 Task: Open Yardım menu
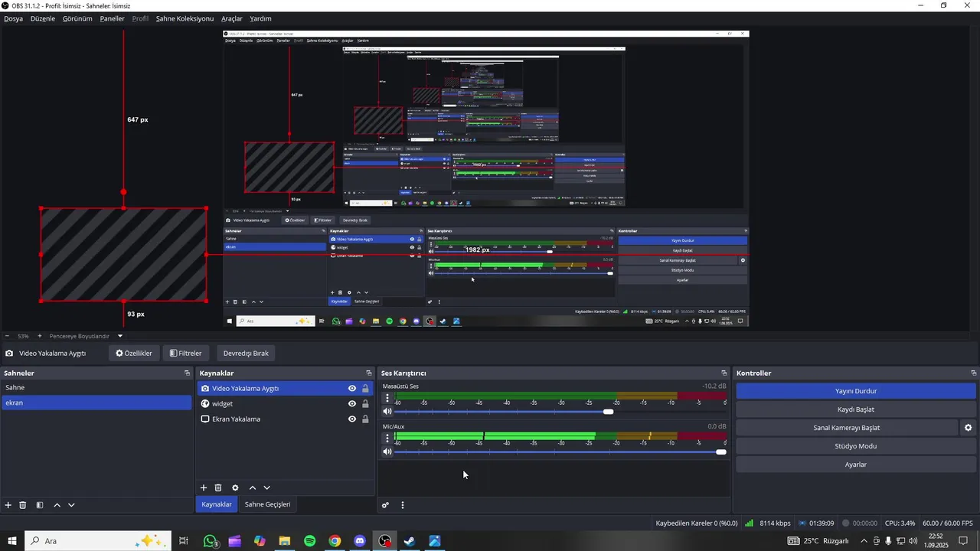coord(260,18)
